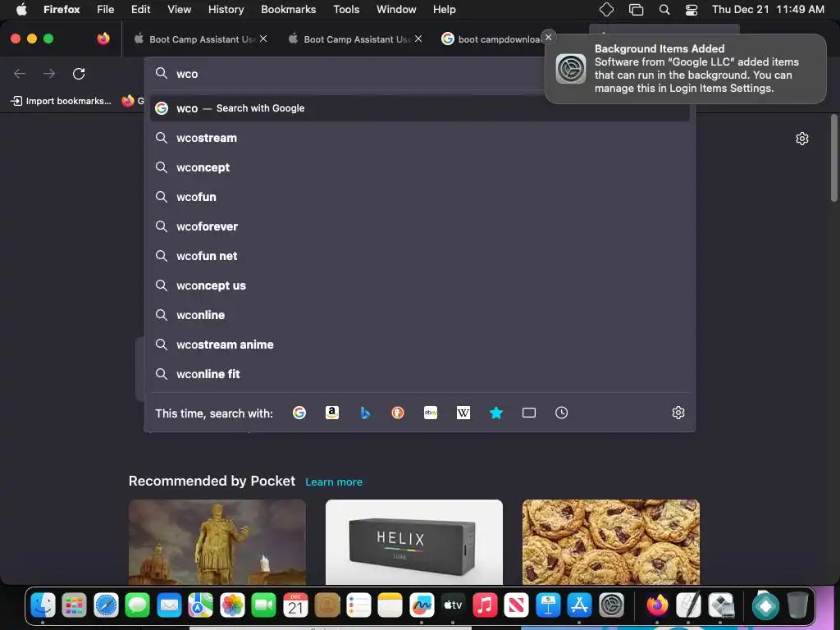Open FaceTime from the Dock

tap(263, 605)
